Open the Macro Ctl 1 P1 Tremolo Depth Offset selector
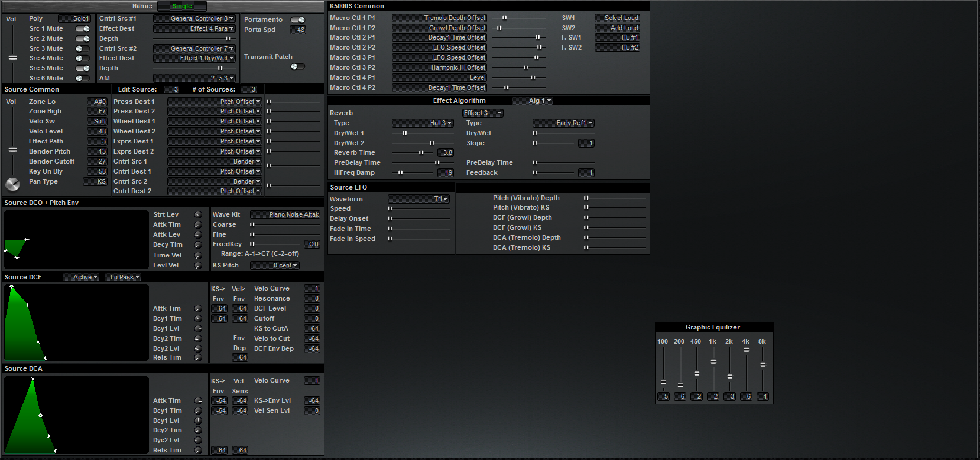 (x=440, y=18)
